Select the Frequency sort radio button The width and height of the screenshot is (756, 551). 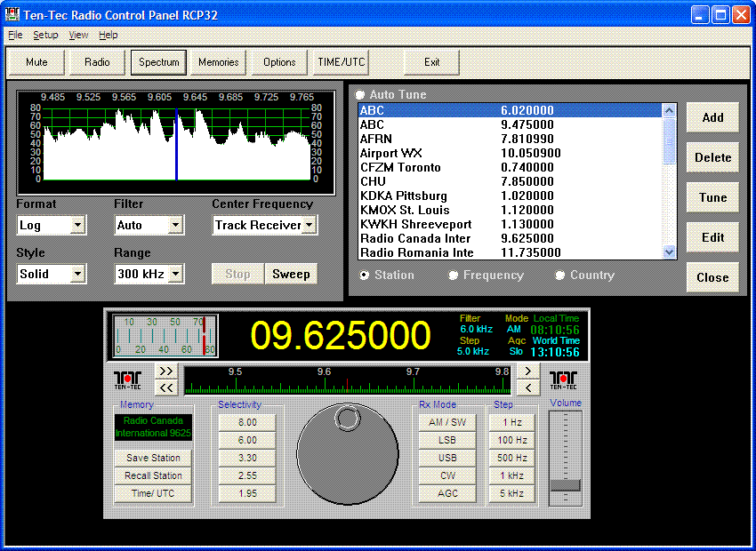click(x=454, y=275)
